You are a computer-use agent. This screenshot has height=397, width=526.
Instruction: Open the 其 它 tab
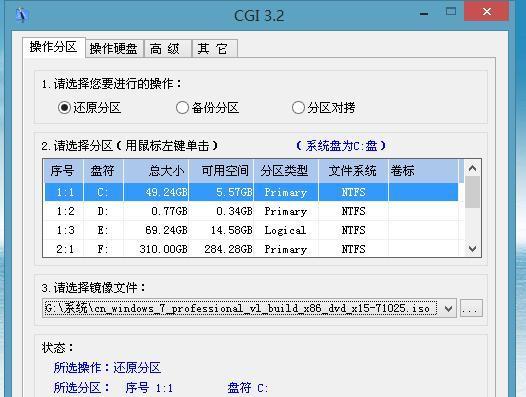[215, 49]
